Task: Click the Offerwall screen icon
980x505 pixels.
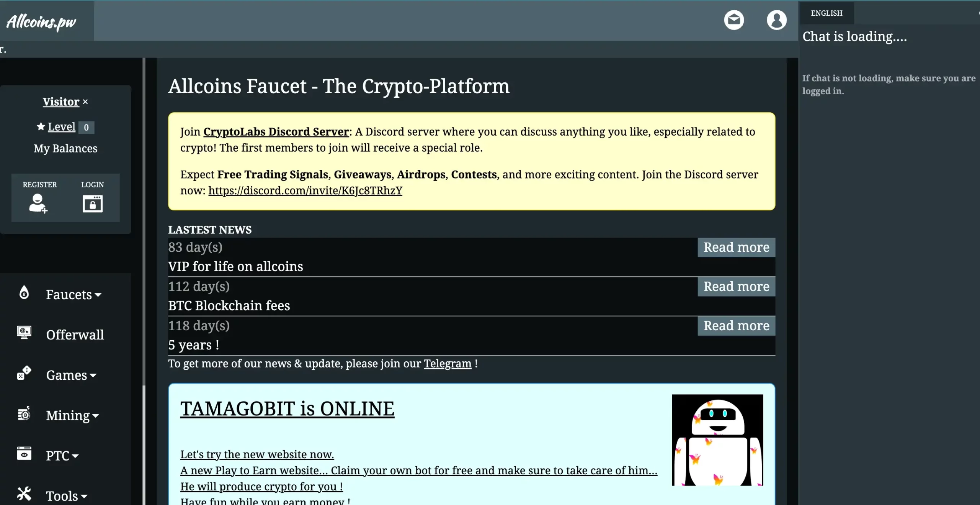Action: point(24,334)
